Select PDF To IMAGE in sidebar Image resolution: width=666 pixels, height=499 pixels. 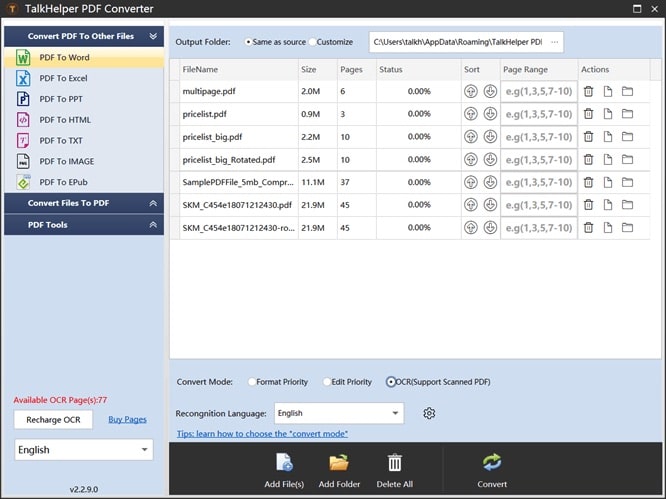[x=67, y=161]
